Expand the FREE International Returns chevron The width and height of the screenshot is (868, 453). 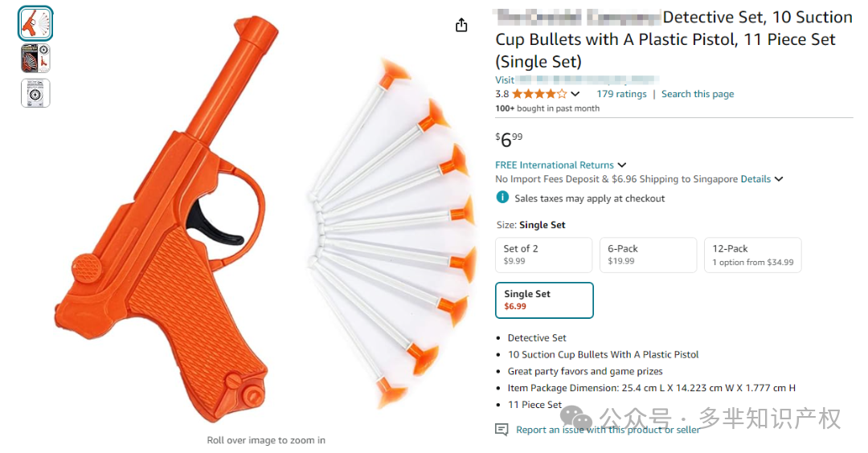point(622,165)
